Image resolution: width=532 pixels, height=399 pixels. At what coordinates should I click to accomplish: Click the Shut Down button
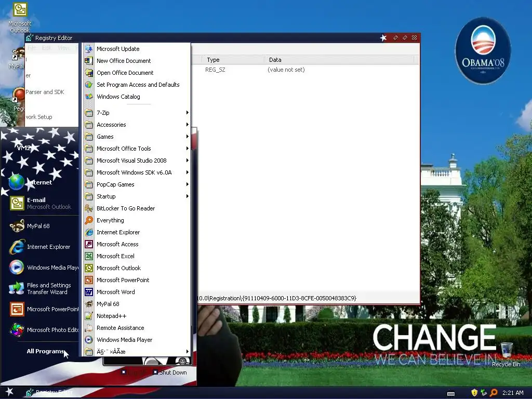point(170,372)
